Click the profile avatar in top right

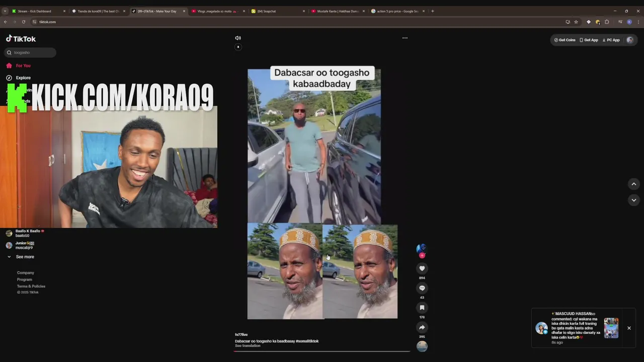[x=629, y=40]
